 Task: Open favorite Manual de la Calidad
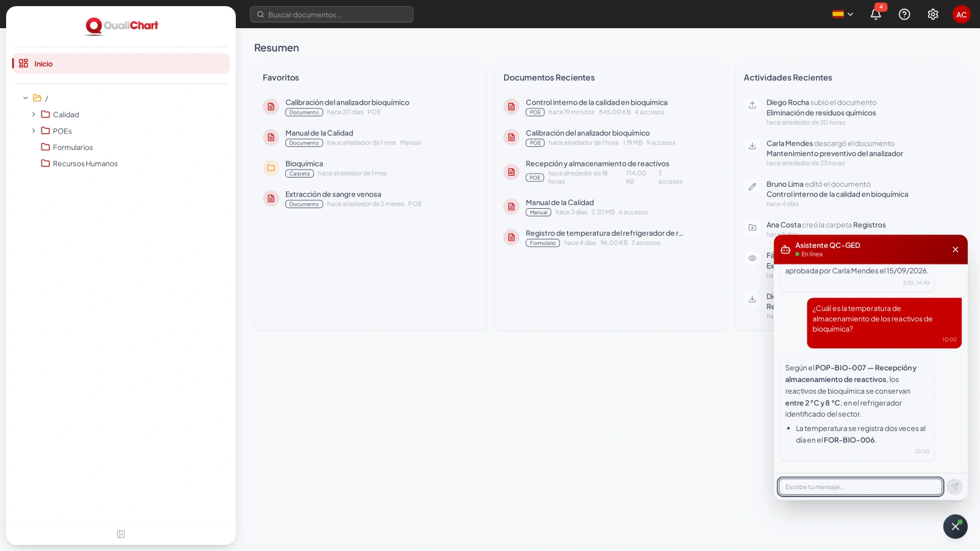[319, 133]
